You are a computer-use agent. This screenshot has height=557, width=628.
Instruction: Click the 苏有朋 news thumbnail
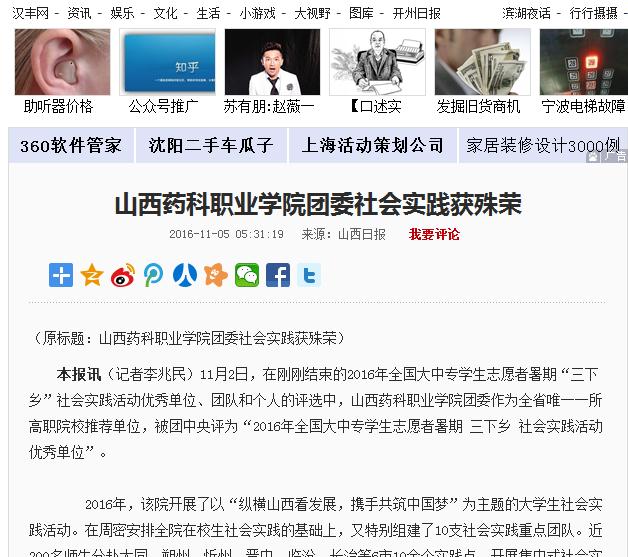pyautogui.click(x=272, y=62)
